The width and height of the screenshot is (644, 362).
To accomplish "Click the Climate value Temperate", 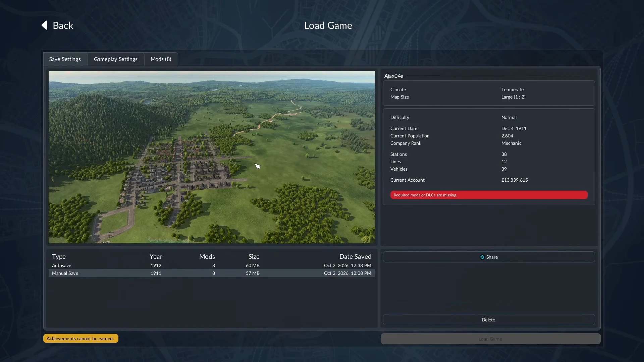I will (513, 89).
